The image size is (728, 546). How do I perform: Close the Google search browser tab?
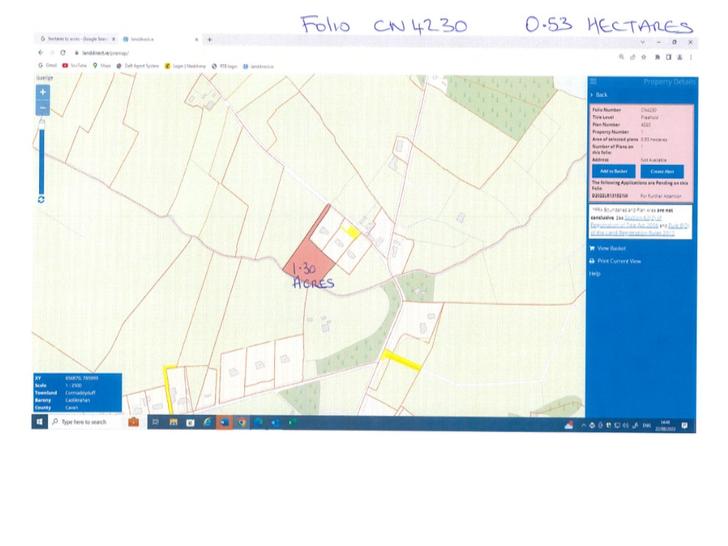click(114, 39)
